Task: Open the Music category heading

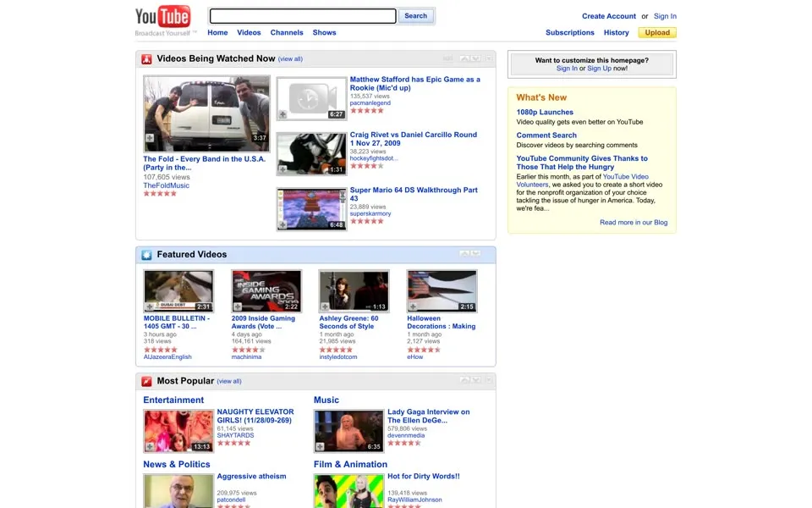Action: point(326,400)
